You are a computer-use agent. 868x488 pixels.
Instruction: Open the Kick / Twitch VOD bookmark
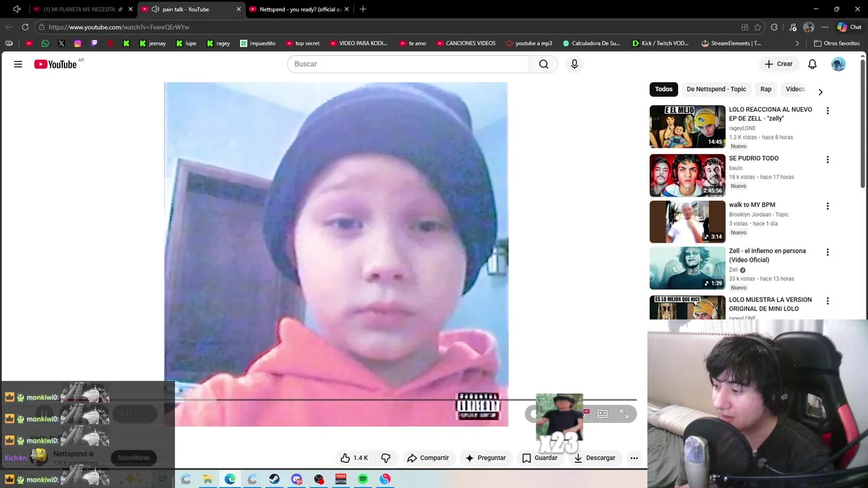point(660,43)
